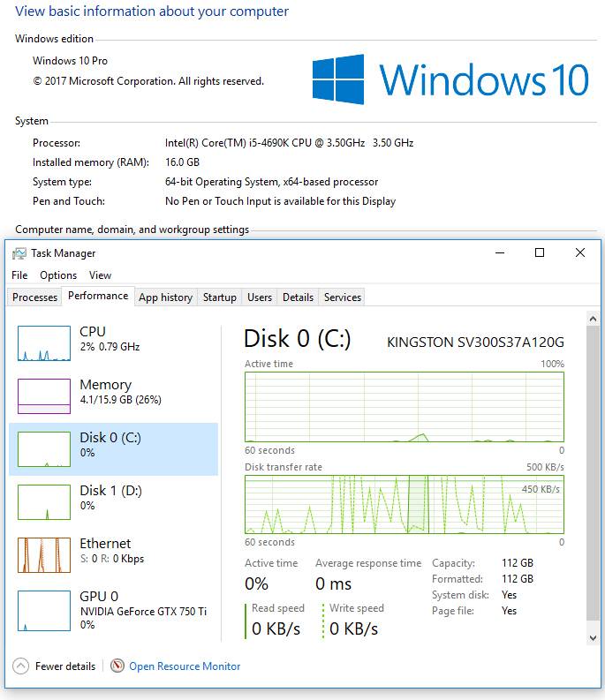The width and height of the screenshot is (605, 700).
Task: Click '16.0 GB' installed memory value
Action: tap(182, 162)
